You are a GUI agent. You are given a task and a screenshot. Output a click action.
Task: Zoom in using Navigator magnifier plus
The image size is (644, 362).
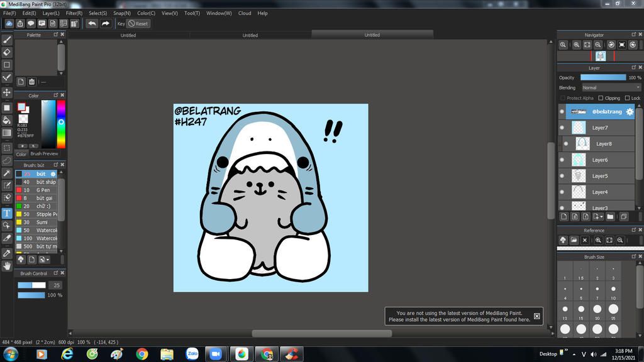tap(576, 45)
